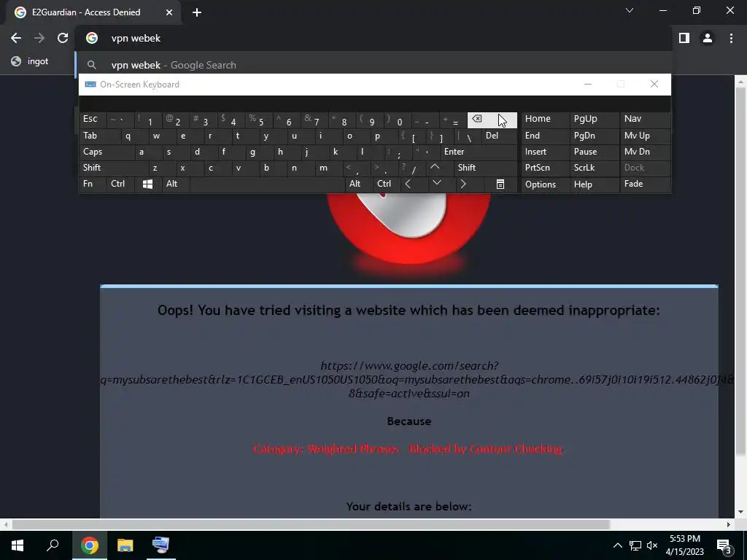747x560 pixels.
Task: Click the Chrome forward arrow
Action: [x=39, y=38]
